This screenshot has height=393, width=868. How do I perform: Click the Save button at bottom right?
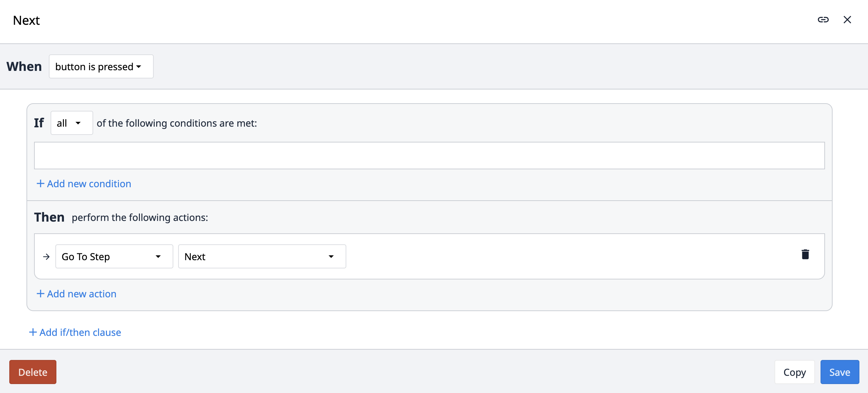click(x=839, y=372)
